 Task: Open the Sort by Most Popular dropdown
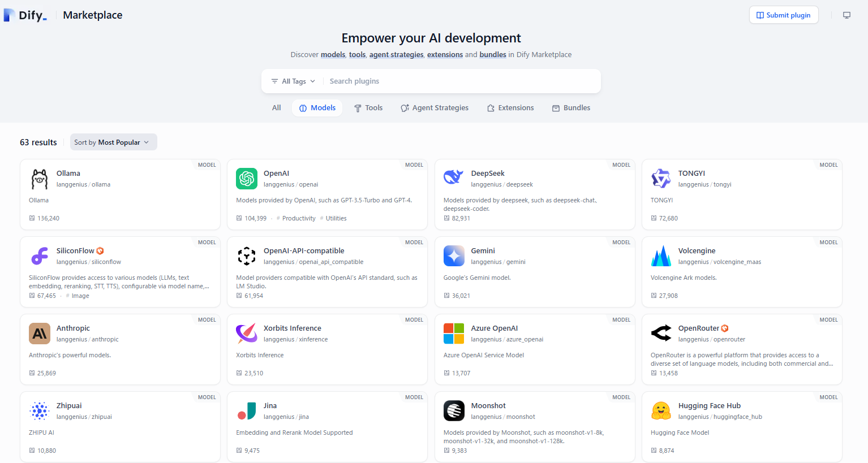coord(113,142)
